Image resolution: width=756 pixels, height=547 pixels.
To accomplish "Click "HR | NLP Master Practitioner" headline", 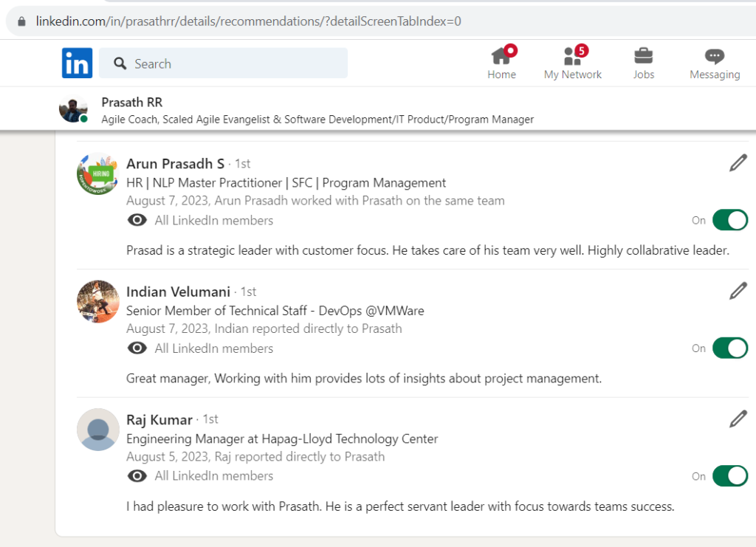I will (x=286, y=182).
